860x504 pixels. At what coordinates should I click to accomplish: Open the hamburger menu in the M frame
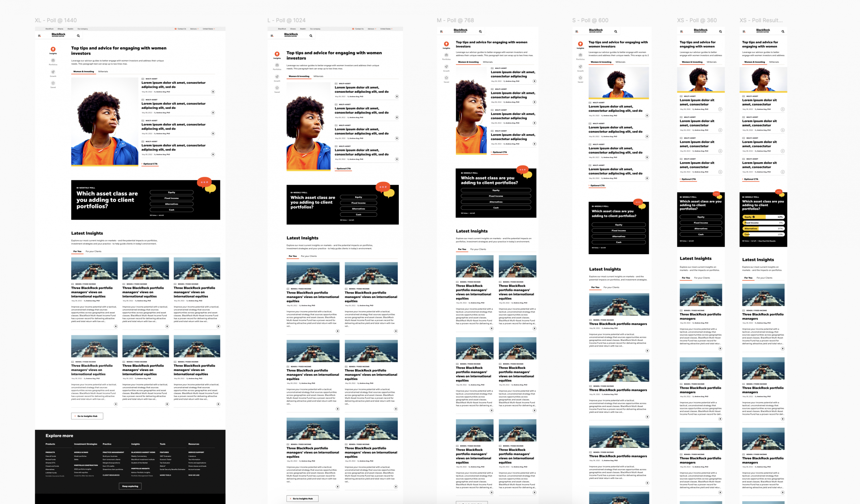click(441, 31)
